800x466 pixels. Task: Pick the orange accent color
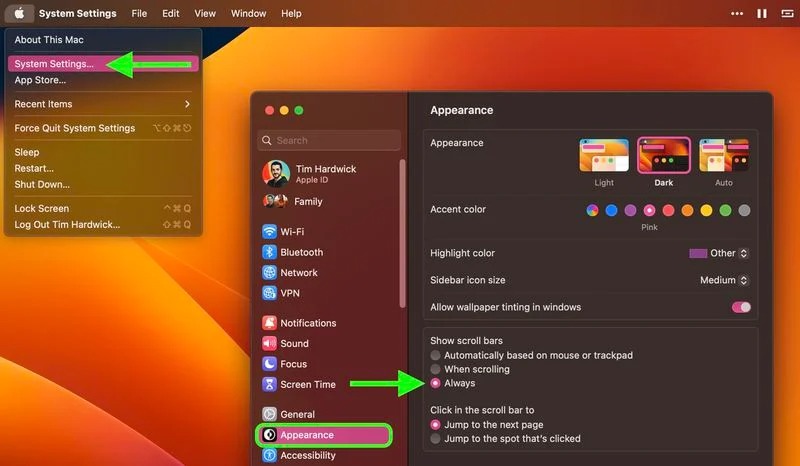687,210
